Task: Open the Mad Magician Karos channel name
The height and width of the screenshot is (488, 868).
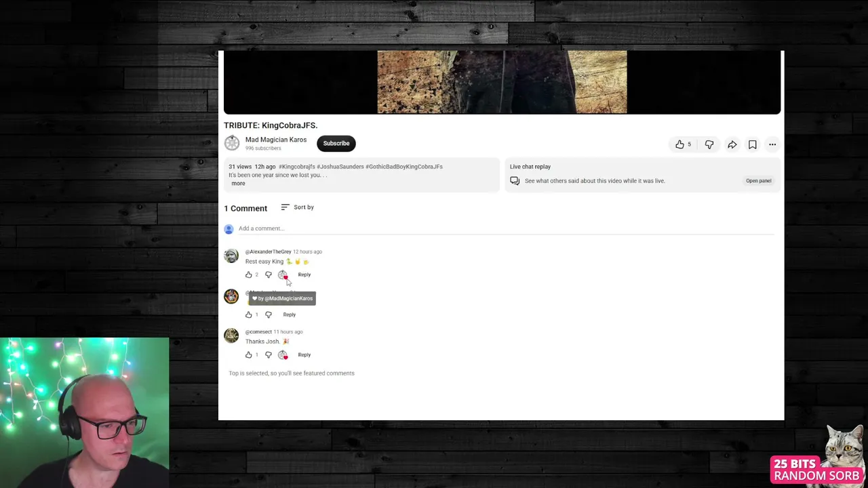Action: click(x=276, y=140)
